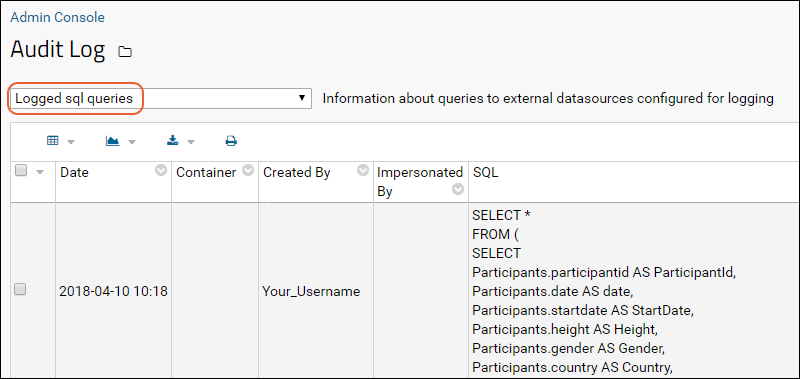Click the Your_Username cell
Screen dimensions: 800x379
pyautogui.click(x=311, y=291)
